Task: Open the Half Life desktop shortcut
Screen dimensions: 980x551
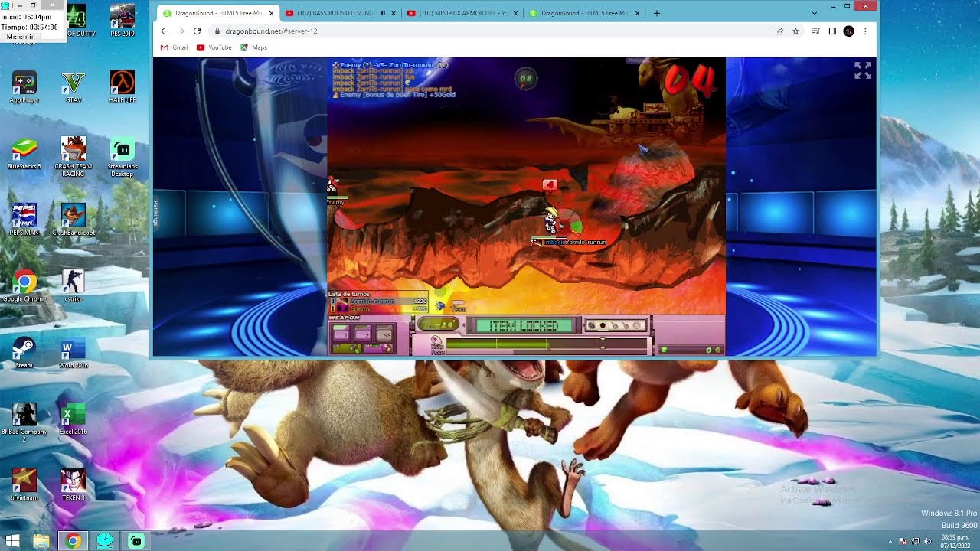Action: coord(122,87)
